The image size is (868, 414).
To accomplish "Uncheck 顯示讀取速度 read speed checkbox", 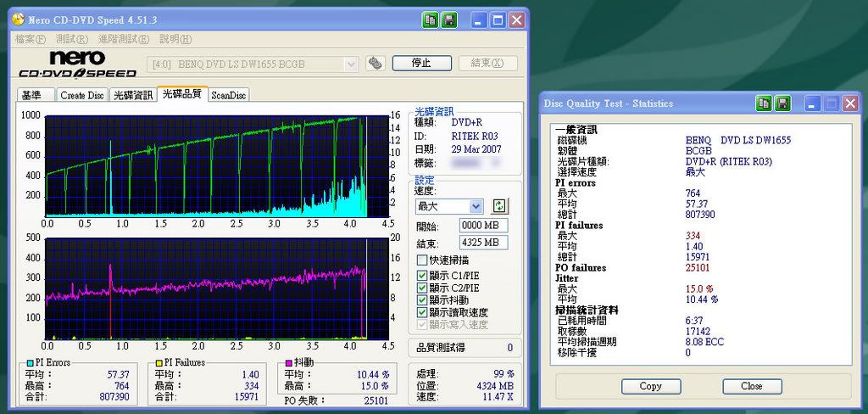I will (422, 312).
